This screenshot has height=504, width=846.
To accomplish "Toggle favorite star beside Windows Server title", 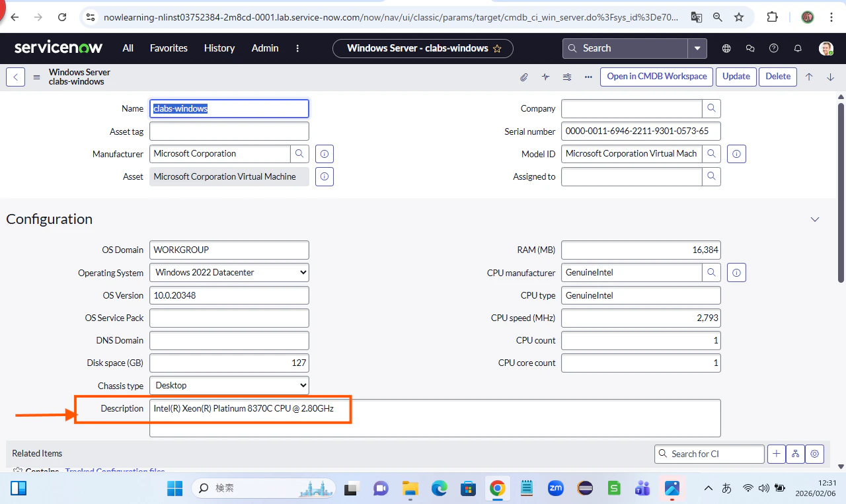I will click(498, 48).
